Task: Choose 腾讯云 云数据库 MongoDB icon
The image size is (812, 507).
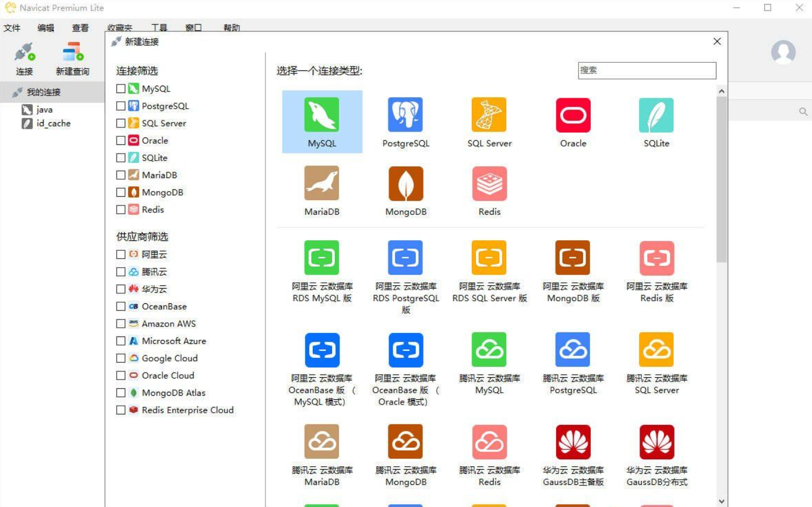Action: [405, 442]
